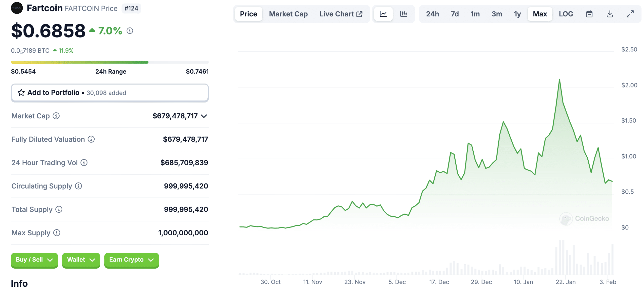Open the calendar date range picker
Screen dimensions: 644x291
click(589, 14)
